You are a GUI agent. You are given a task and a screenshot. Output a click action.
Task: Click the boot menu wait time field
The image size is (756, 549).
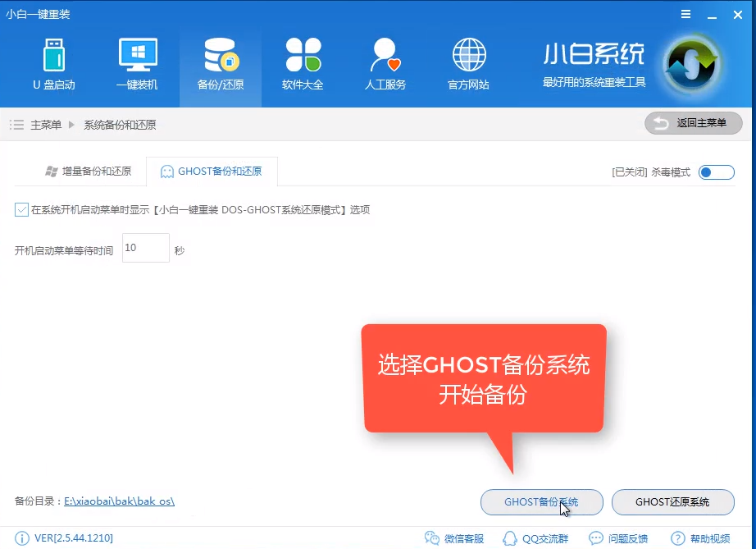(145, 248)
